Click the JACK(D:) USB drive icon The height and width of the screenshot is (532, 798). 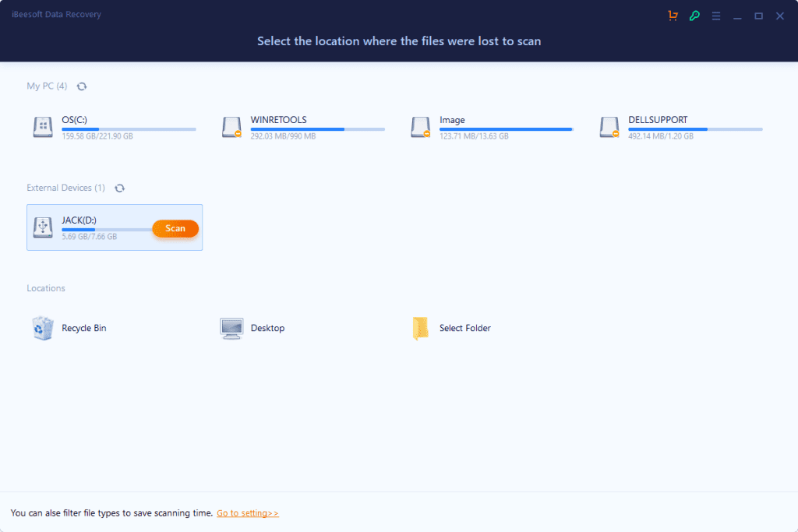coord(43,227)
